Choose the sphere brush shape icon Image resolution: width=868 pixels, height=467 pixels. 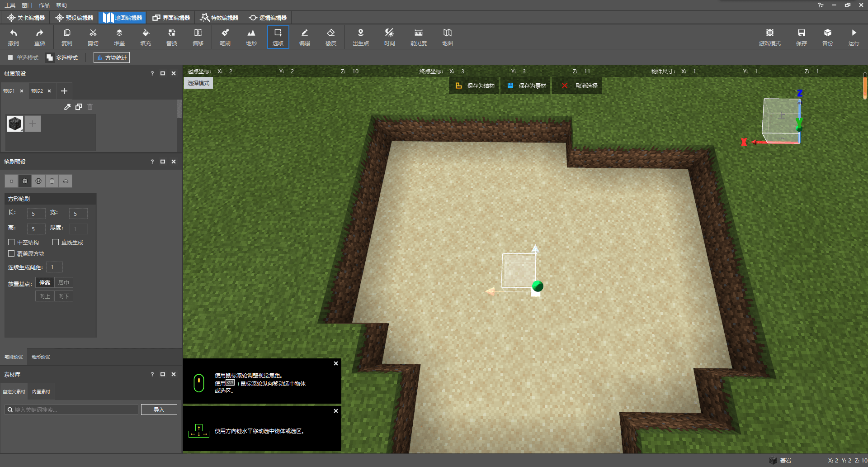pos(38,181)
